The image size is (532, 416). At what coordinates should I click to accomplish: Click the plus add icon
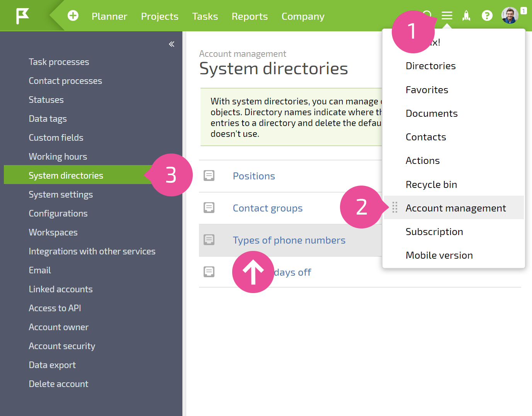pyautogui.click(x=73, y=15)
